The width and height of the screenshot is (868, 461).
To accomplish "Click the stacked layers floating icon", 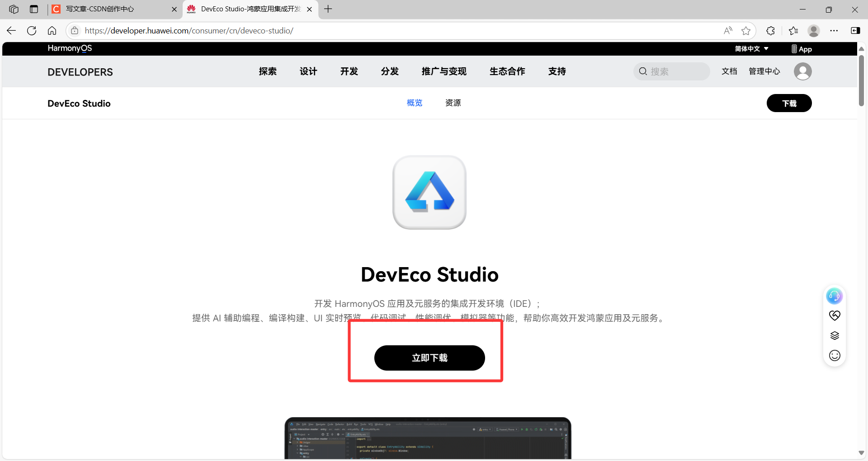I will tap(835, 335).
